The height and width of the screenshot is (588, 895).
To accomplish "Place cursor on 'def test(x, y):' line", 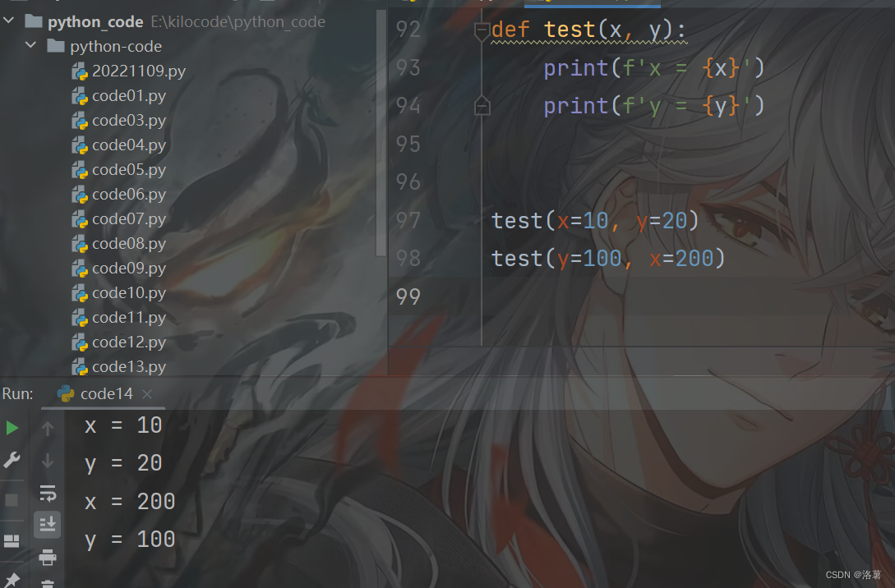I will click(588, 30).
